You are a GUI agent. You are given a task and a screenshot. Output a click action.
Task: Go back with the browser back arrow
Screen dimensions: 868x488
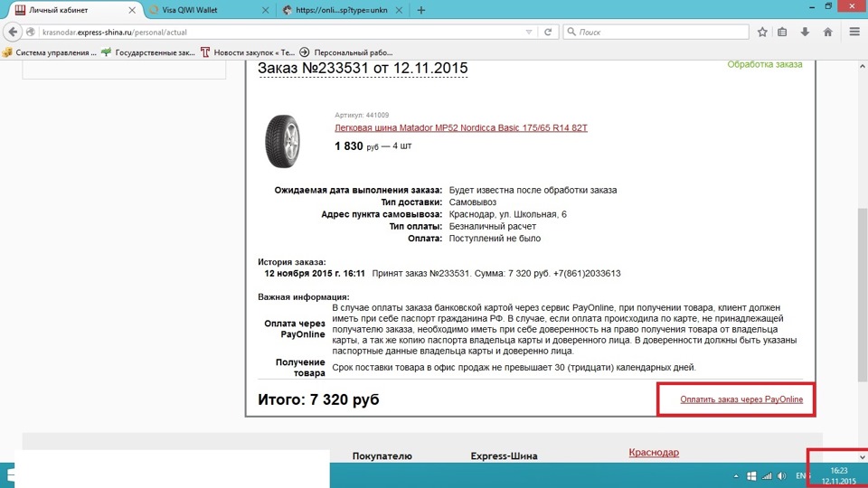[13, 33]
